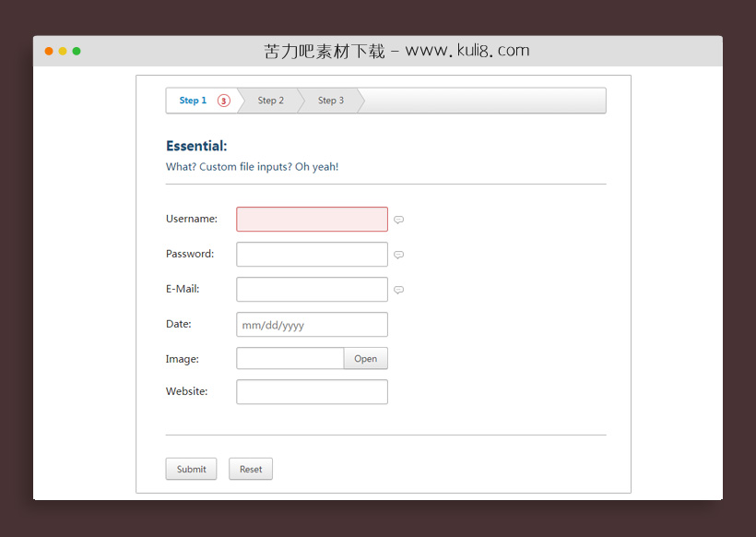Image resolution: width=756 pixels, height=537 pixels.
Task: Click the Open button for Image
Action: (365, 359)
